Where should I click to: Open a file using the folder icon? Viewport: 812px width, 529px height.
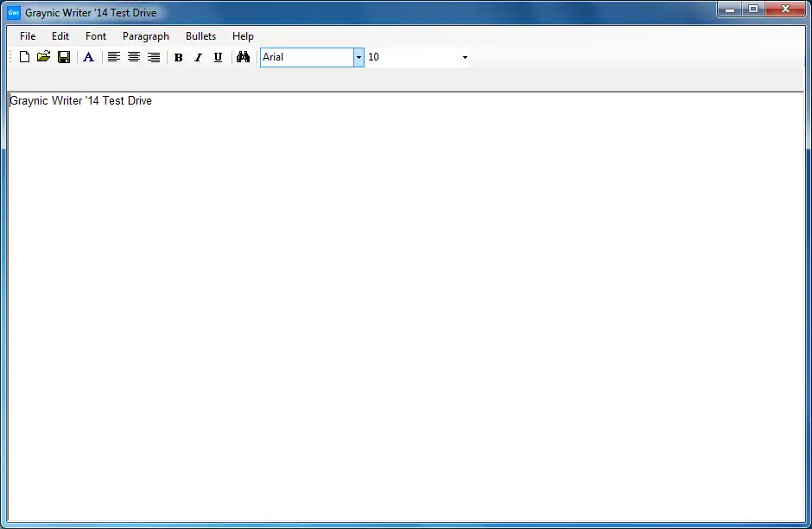[43, 57]
